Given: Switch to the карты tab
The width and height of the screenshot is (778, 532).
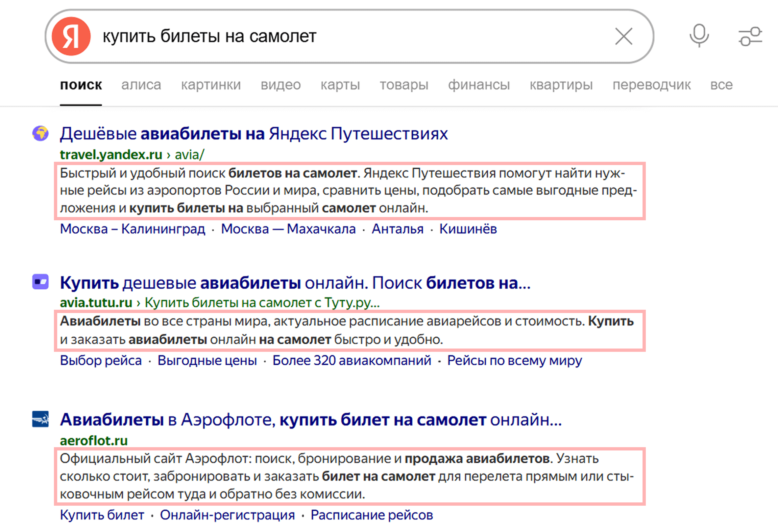Looking at the screenshot, I should pos(340,85).
